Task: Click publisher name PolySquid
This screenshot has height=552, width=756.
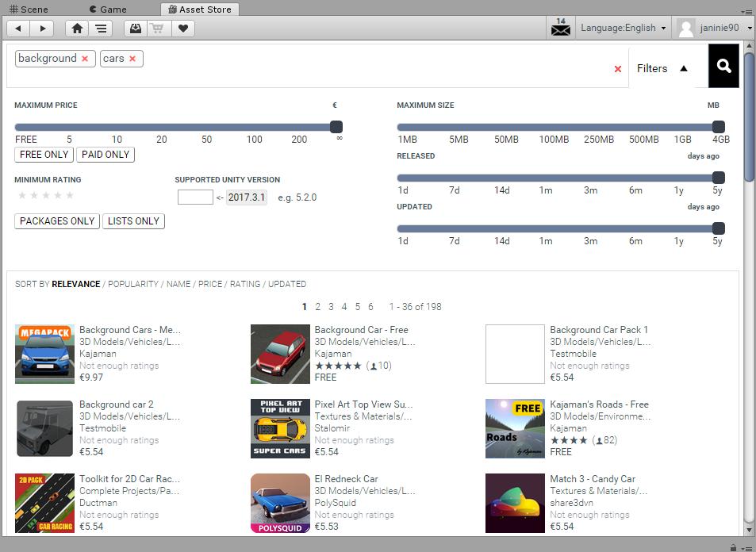Action: coord(335,503)
